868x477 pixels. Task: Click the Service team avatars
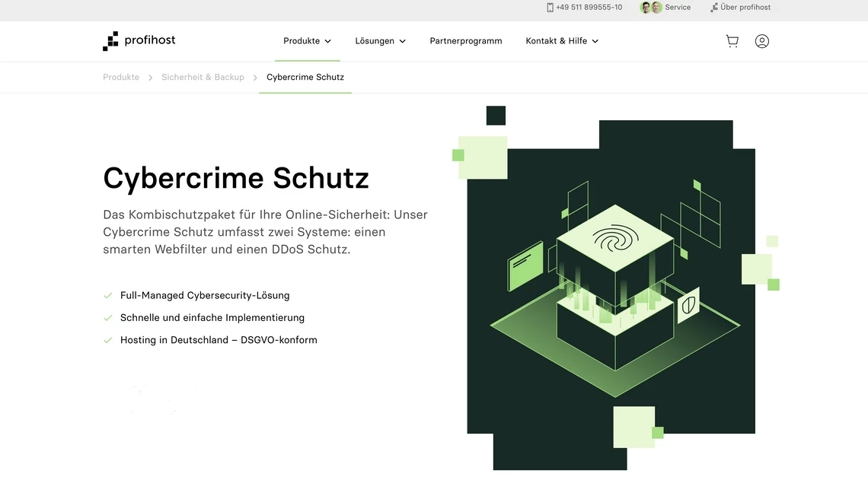click(x=651, y=8)
